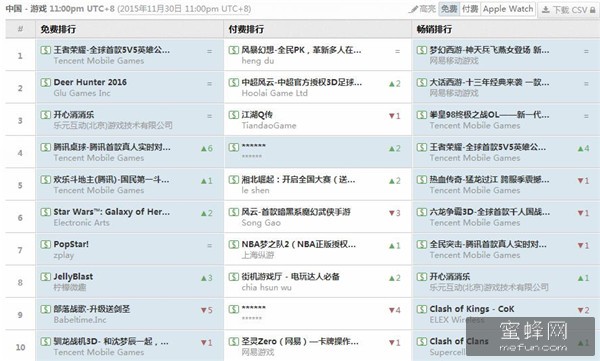The width and height of the screenshot is (600, 361).
Task: Click the in-app purchase icon beside 拳皇98终极之战OL
Action: coord(422,114)
